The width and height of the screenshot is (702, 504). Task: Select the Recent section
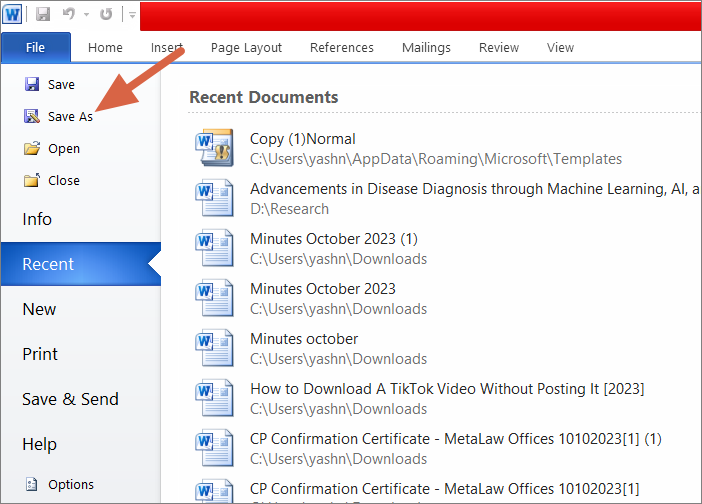click(x=81, y=264)
